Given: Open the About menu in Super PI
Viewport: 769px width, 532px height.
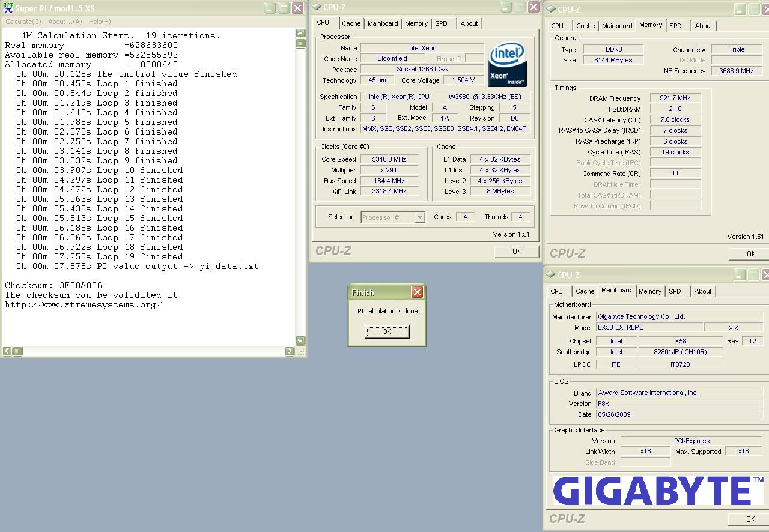Looking at the screenshot, I should point(65,22).
